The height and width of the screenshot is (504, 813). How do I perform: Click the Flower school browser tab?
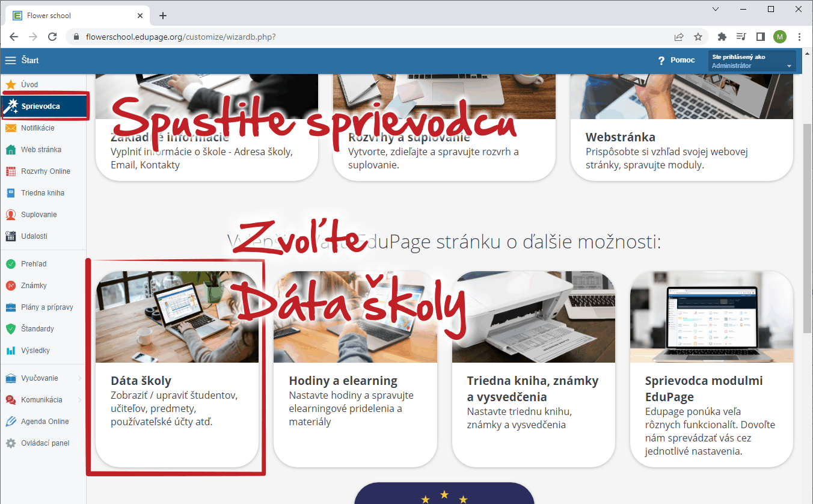(x=78, y=16)
